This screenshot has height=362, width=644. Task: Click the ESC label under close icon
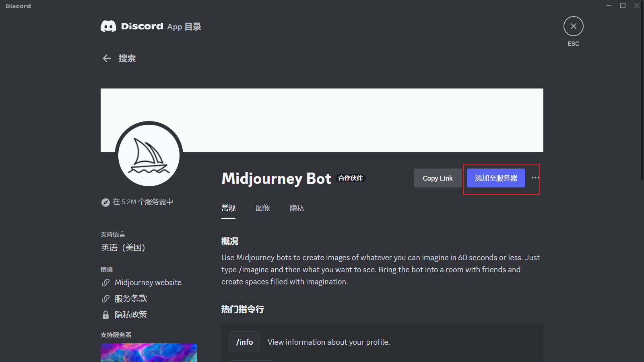(574, 43)
